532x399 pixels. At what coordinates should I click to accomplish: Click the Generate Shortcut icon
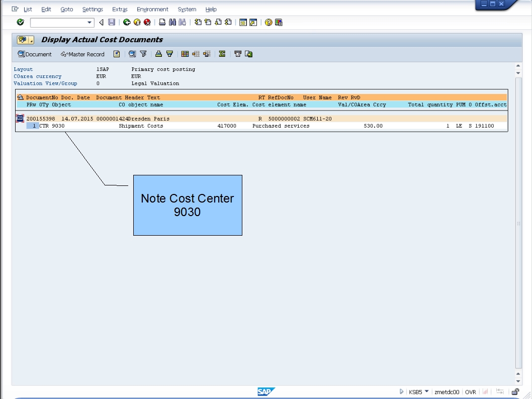(253, 23)
